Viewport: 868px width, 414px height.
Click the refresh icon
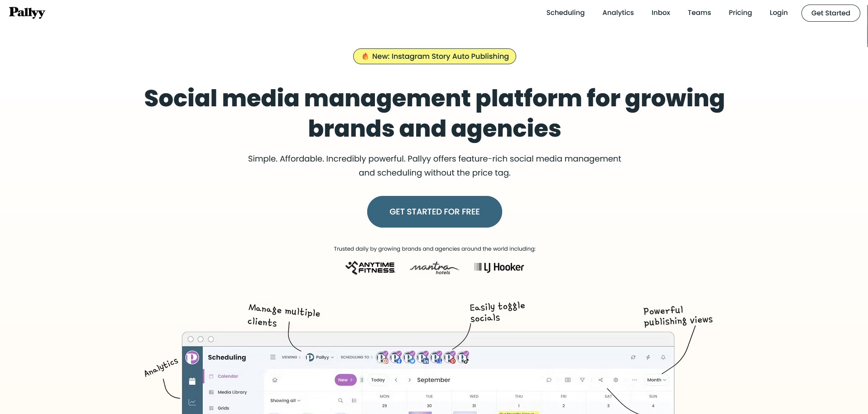633,357
